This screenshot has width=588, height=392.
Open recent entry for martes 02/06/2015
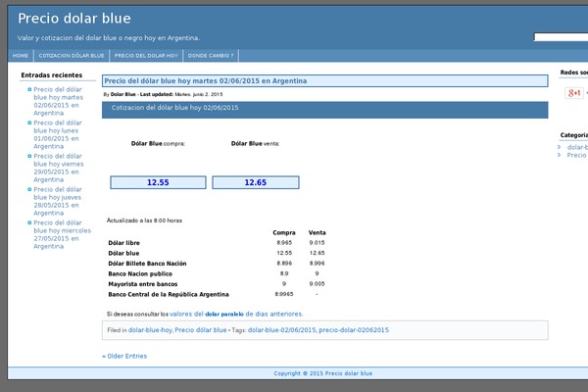click(x=59, y=101)
